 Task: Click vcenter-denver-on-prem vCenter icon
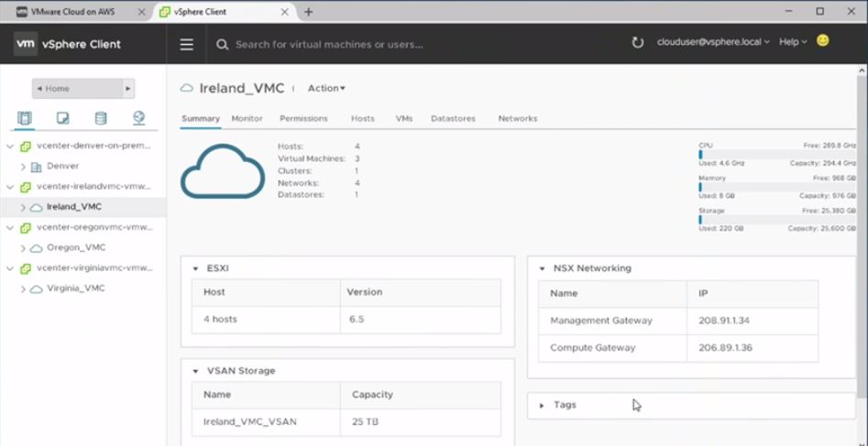(x=25, y=147)
